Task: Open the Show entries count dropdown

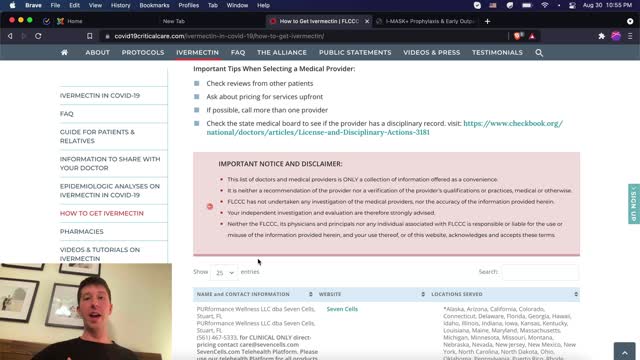Action: [x=224, y=272]
